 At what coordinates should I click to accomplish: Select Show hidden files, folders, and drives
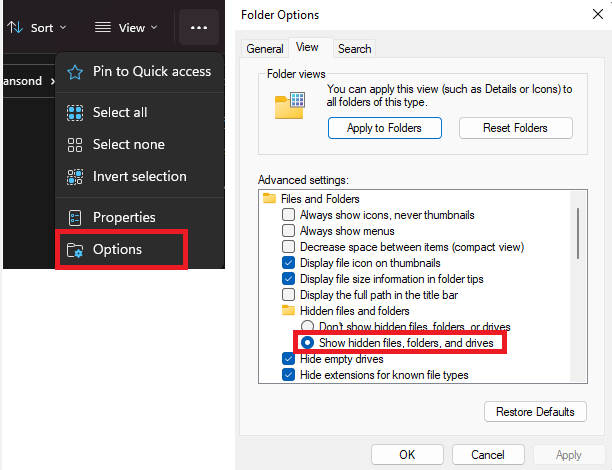[x=308, y=342]
